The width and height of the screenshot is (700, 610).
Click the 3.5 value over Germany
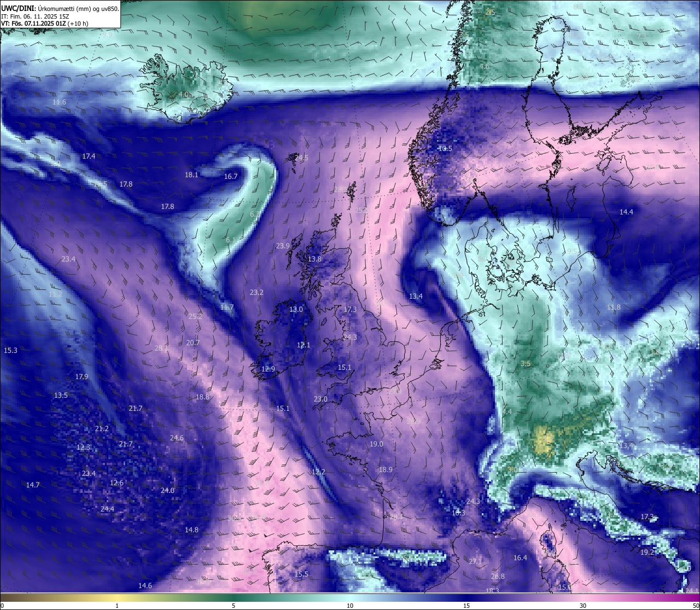pos(526,364)
